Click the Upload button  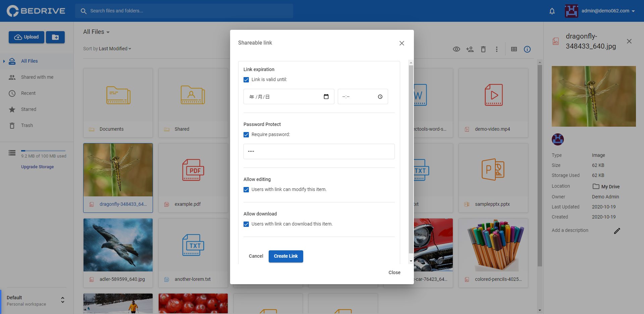26,37
